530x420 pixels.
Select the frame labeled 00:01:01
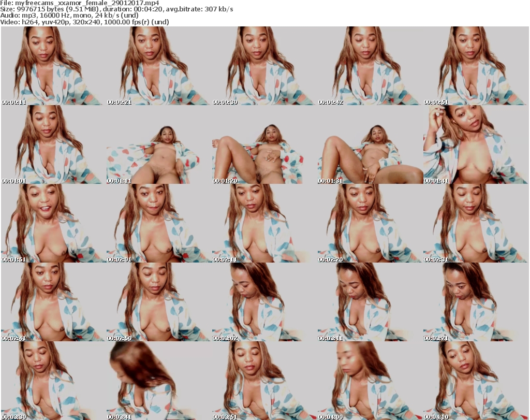pyautogui.click(x=53, y=144)
